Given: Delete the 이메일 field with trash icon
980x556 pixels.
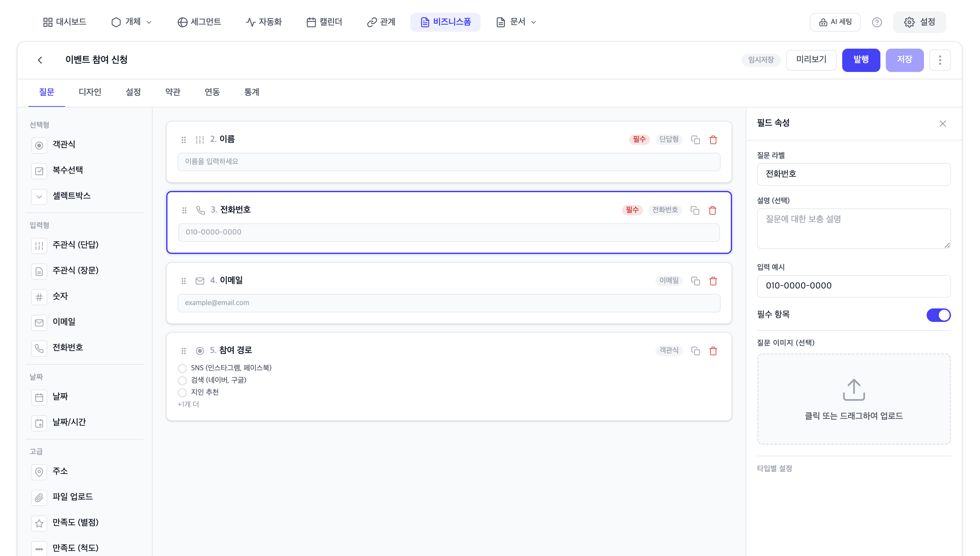Looking at the screenshot, I should pos(713,281).
